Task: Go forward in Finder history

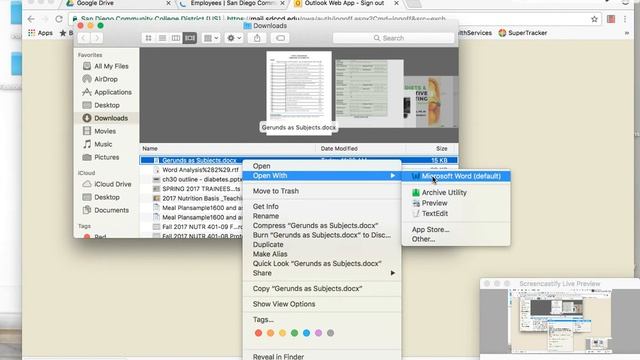Action: (97, 38)
